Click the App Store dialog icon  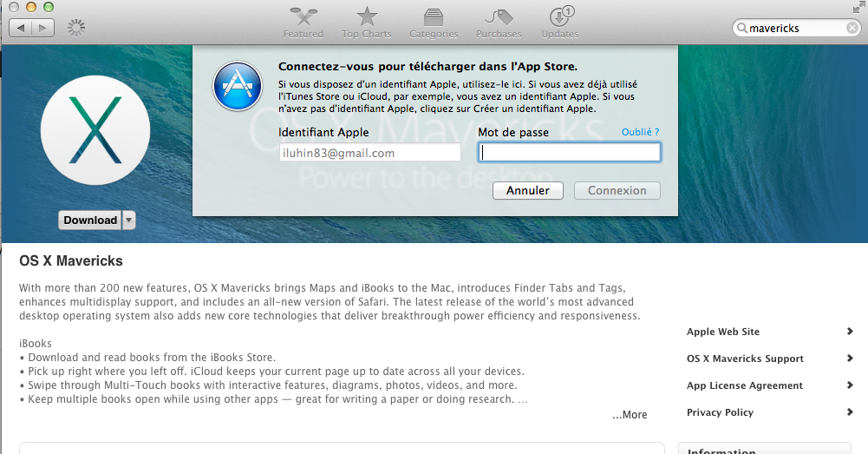(238, 86)
